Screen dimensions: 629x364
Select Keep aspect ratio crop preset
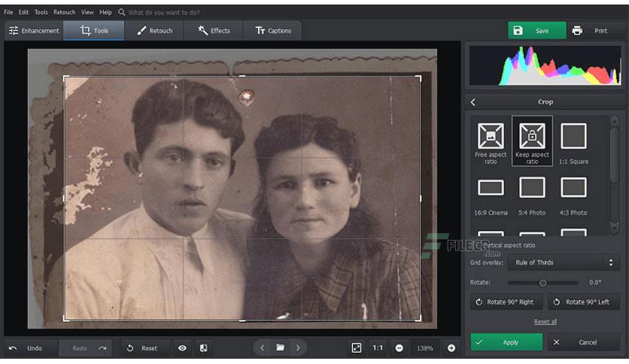coord(532,141)
